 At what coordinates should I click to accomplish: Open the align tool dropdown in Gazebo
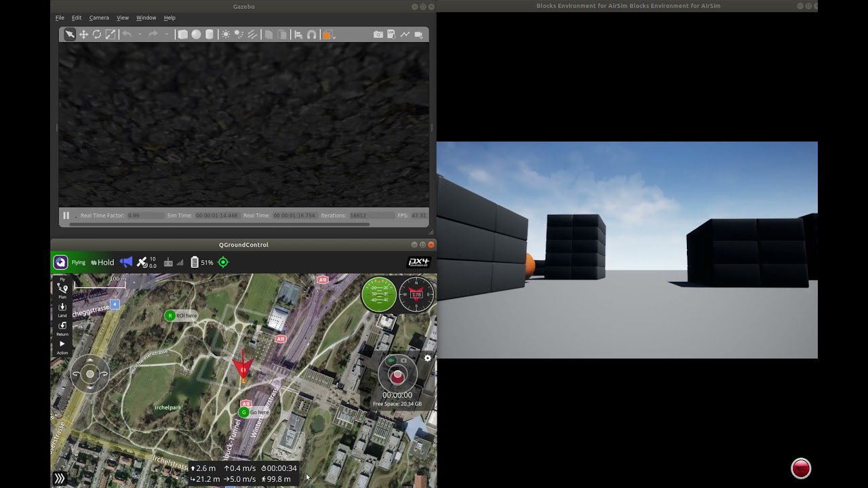(x=298, y=35)
